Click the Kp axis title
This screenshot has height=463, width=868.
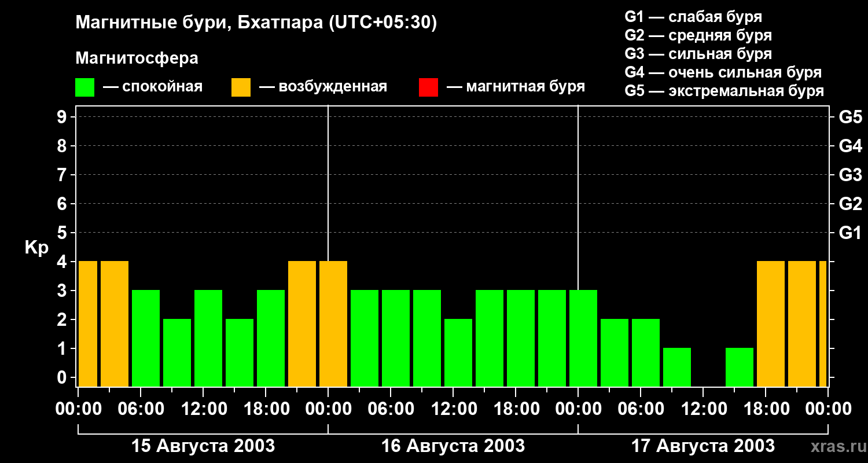point(36,248)
